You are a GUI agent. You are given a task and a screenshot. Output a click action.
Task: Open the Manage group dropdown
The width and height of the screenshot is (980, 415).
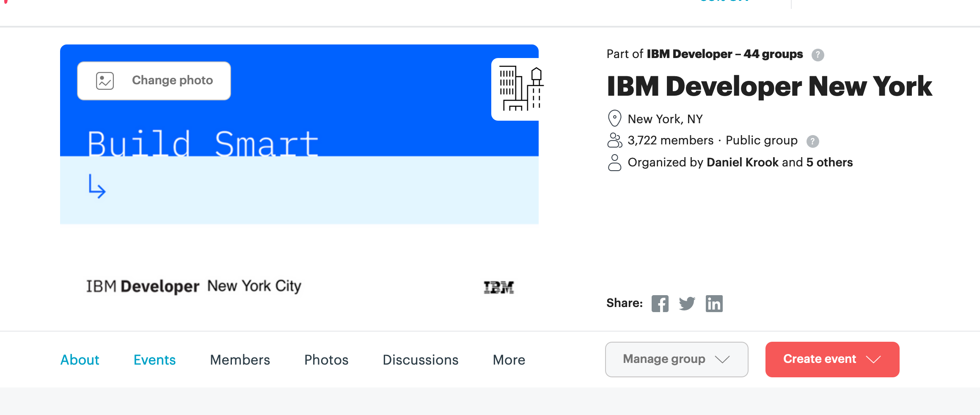tap(677, 359)
